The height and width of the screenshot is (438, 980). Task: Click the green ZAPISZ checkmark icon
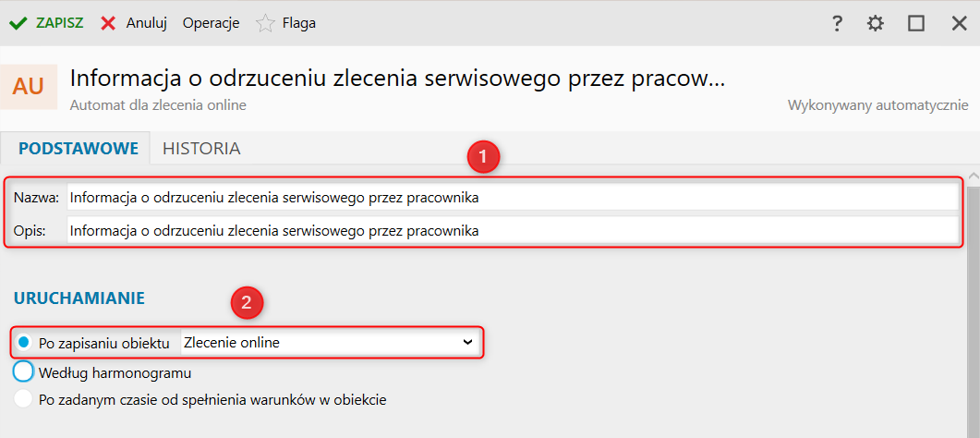click(18, 23)
